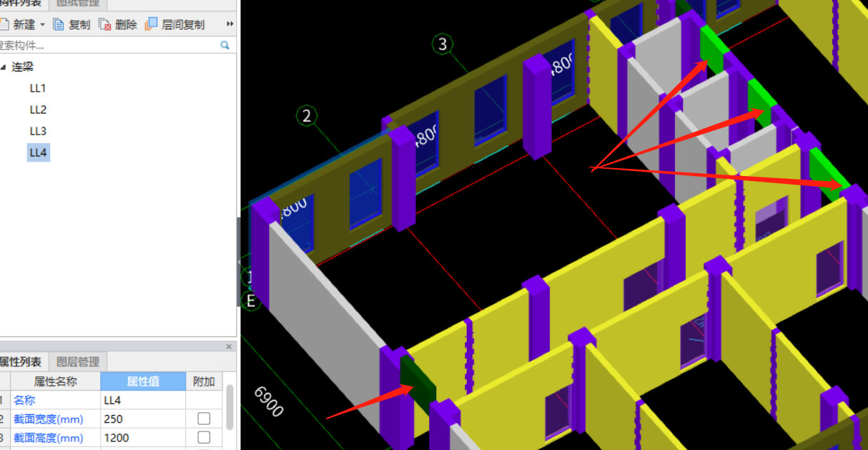This screenshot has width=868, height=450.
Task: Click the 250 section width value
Action: [x=143, y=419]
